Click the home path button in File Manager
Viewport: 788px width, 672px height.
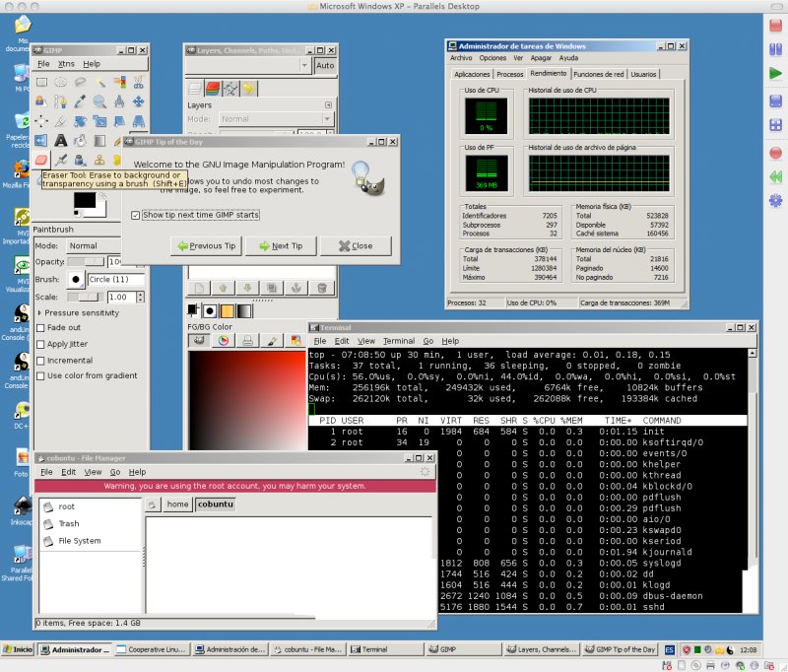click(177, 504)
